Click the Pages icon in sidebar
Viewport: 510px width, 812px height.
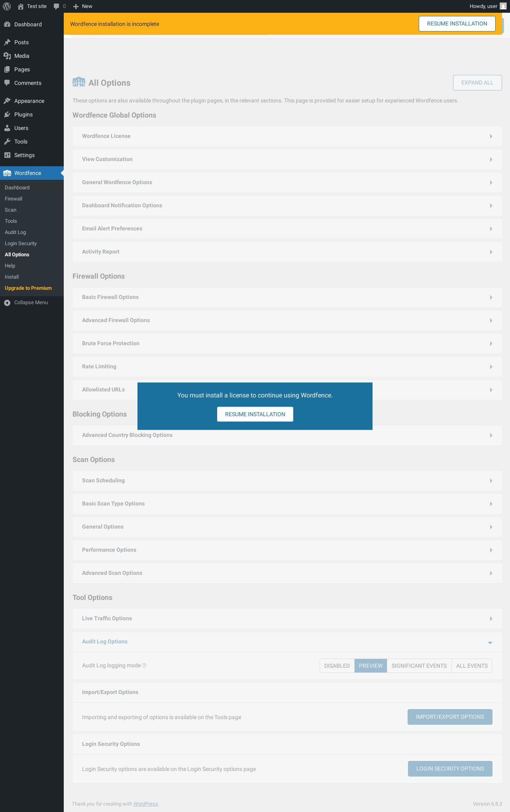pyautogui.click(x=7, y=69)
